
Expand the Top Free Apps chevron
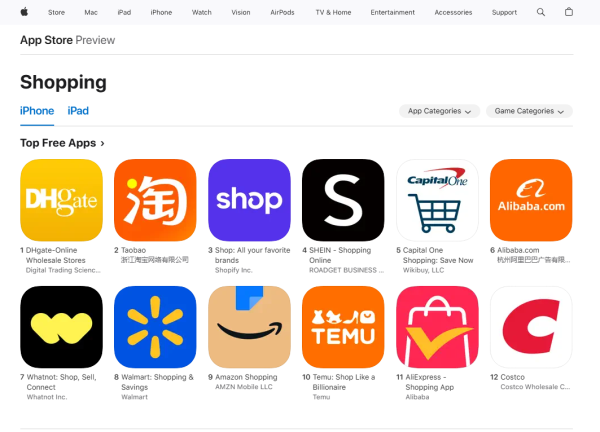tap(102, 143)
